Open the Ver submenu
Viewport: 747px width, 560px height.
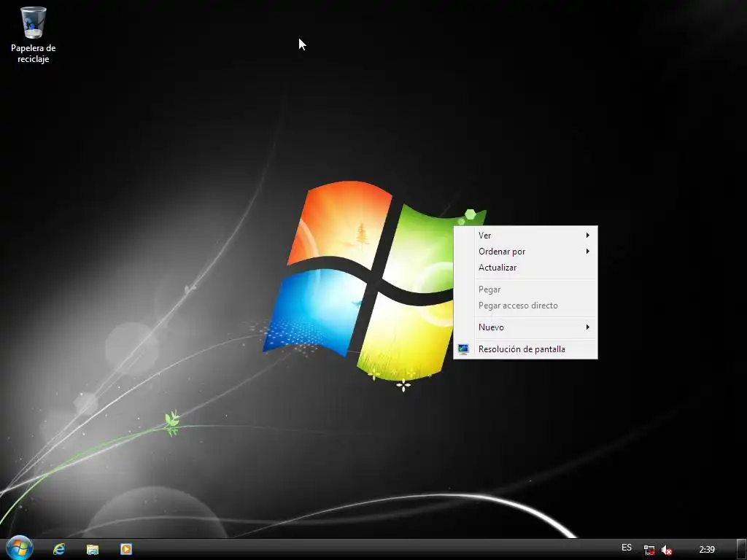click(525, 236)
